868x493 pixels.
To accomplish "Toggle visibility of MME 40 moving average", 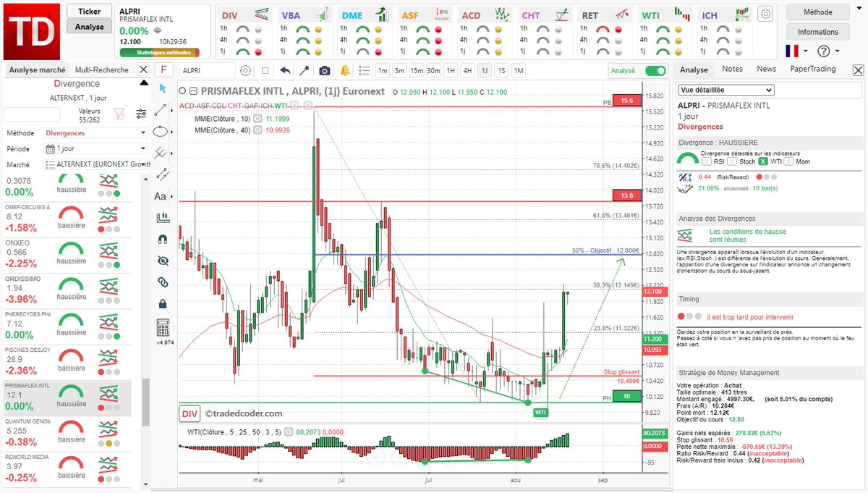I will pyautogui.click(x=258, y=130).
